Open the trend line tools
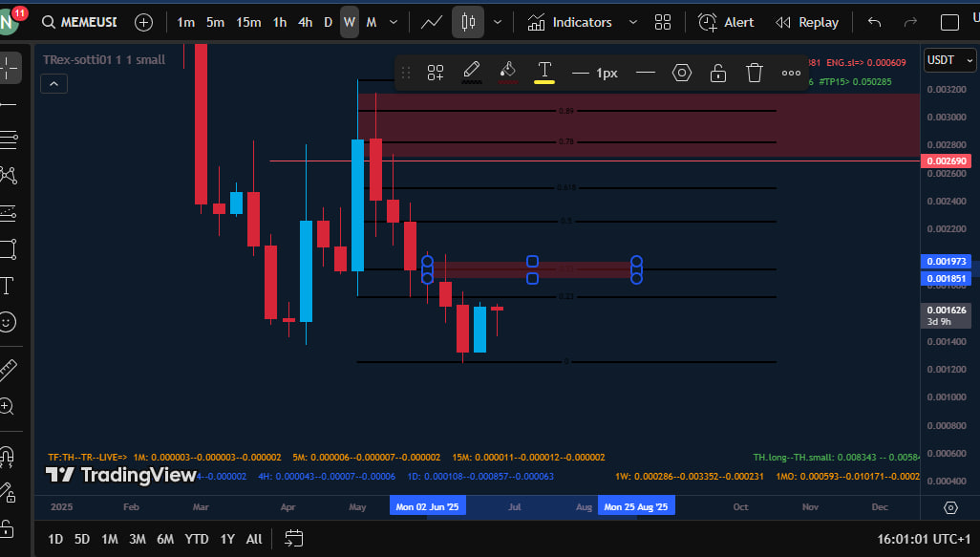This screenshot has width=980, height=557. pos(9,104)
